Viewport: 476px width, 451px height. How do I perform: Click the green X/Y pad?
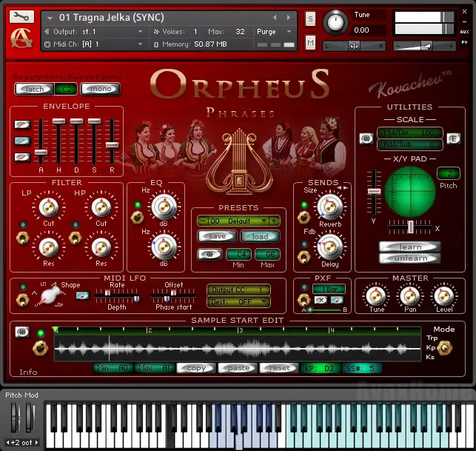[410, 192]
